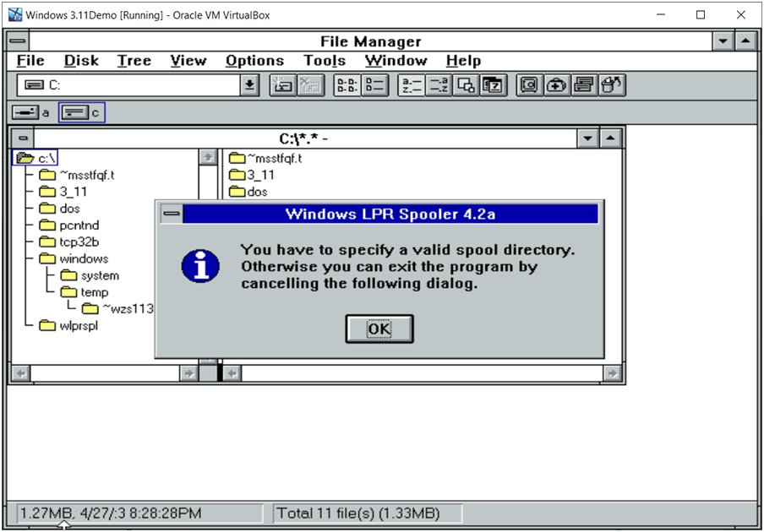
Task: Select dos folder in directory tree
Action: point(59,209)
